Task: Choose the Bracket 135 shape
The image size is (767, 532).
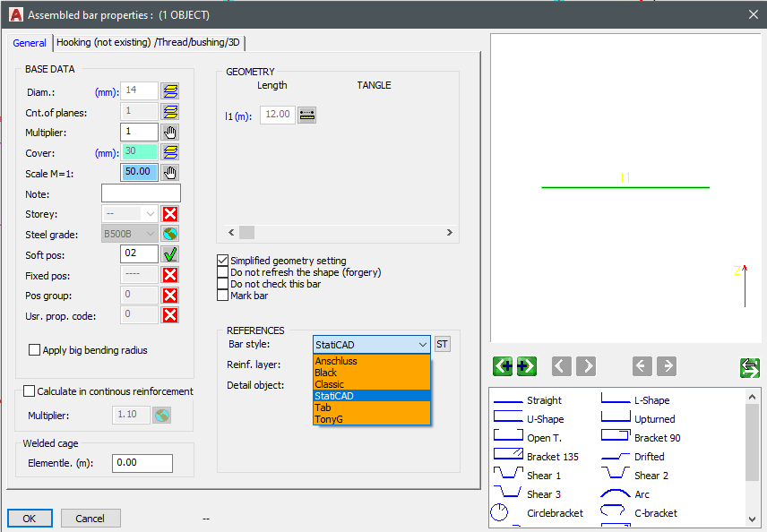Action: [x=536, y=456]
